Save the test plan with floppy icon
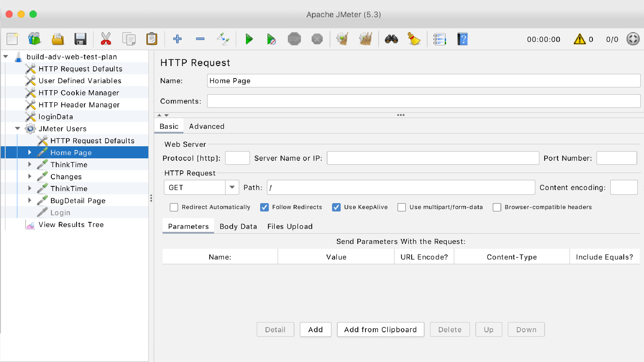 (x=80, y=39)
